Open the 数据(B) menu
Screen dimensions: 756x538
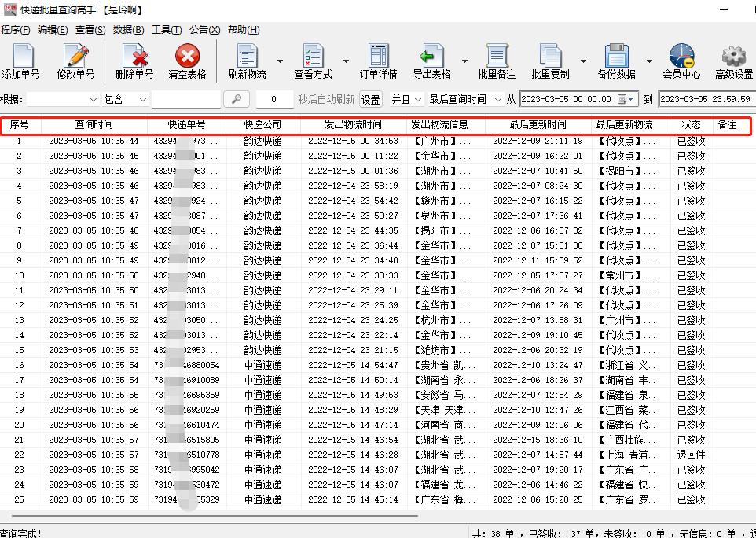(128, 30)
